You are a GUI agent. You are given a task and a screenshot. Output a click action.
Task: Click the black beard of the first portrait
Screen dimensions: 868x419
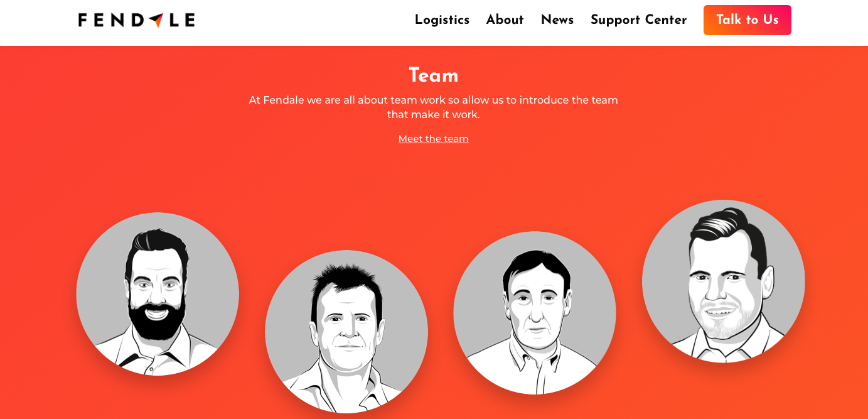157,322
